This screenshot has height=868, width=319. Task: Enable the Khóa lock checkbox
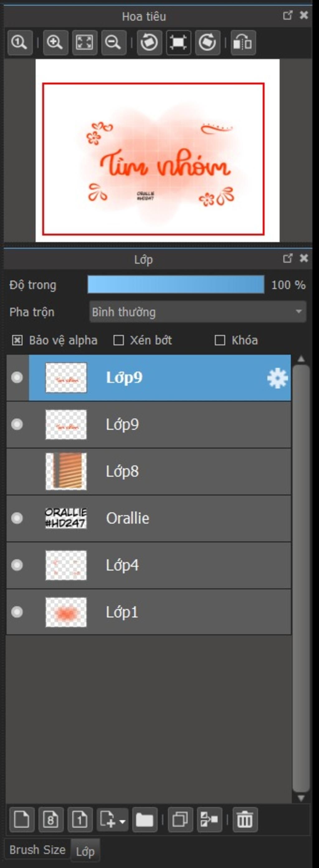(220, 340)
